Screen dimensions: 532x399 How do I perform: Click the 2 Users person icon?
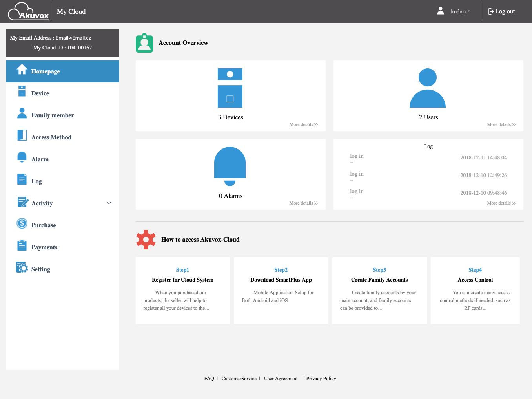pyautogui.click(x=428, y=88)
